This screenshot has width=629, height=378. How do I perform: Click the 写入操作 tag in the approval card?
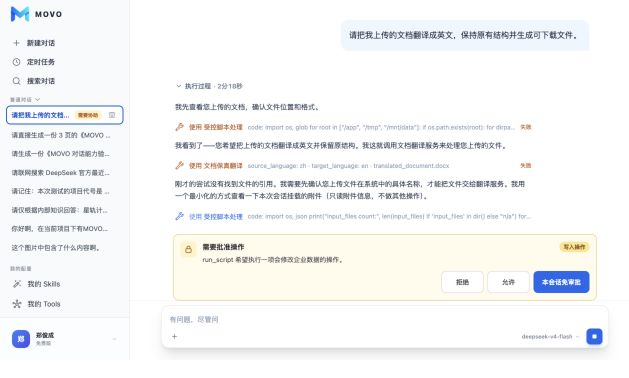point(574,247)
